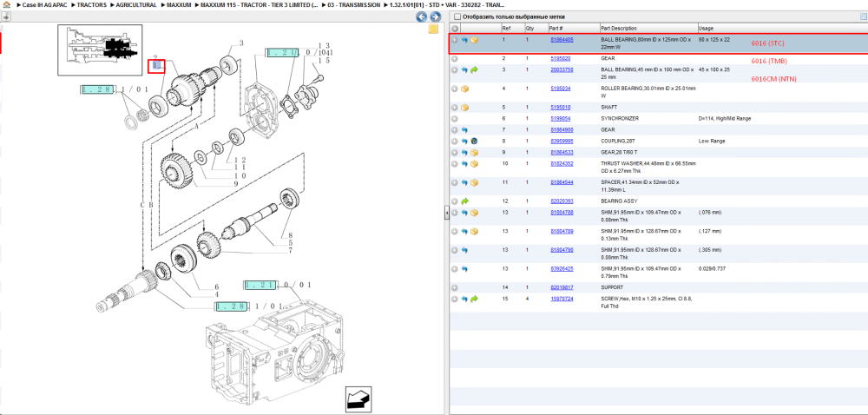This screenshot has height=415, width=868.
Task: Open the 'MAXXUM 115 - TRACTOR - TIER 3' breadcrumb
Action: (259, 4)
